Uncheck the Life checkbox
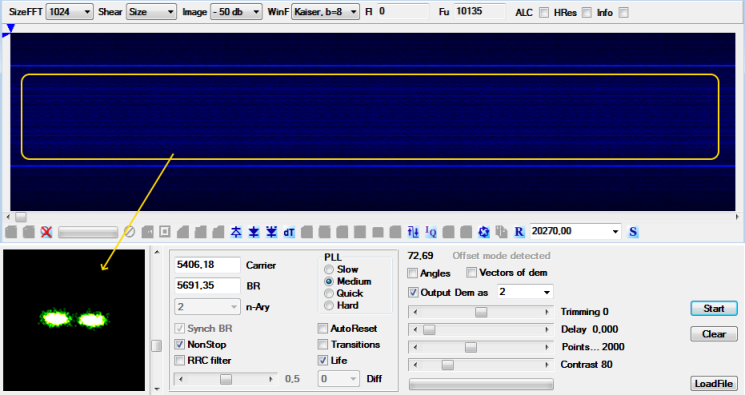The width and height of the screenshot is (745, 395). point(323,361)
